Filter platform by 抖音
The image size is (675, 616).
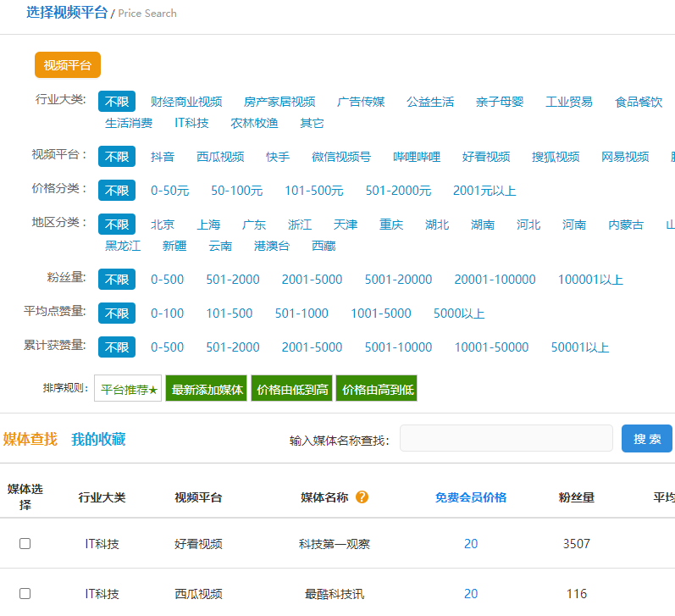(x=163, y=157)
